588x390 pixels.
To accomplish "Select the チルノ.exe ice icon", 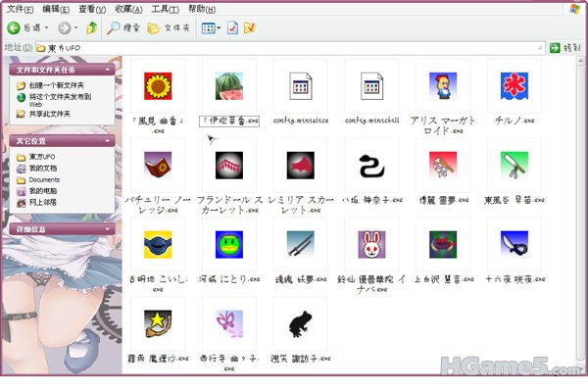I will pyautogui.click(x=514, y=86).
